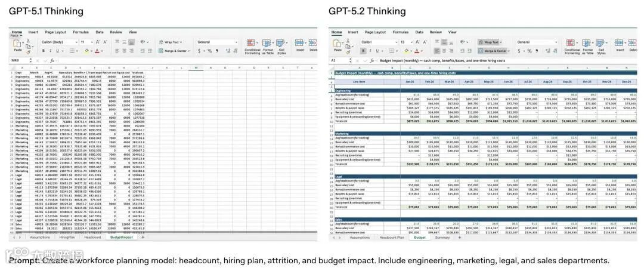Toggle Underline in left Excel window
The height and width of the screenshot is (268, 644).
click(57, 51)
